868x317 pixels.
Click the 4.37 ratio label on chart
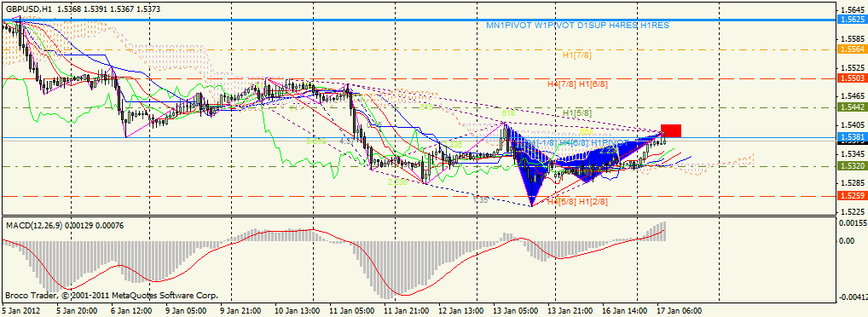(x=346, y=141)
